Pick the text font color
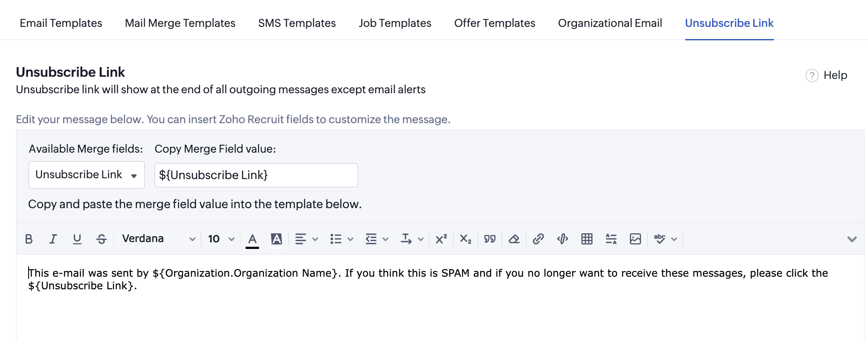Viewport: 868px width, 340px height. [x=252, y=239]
